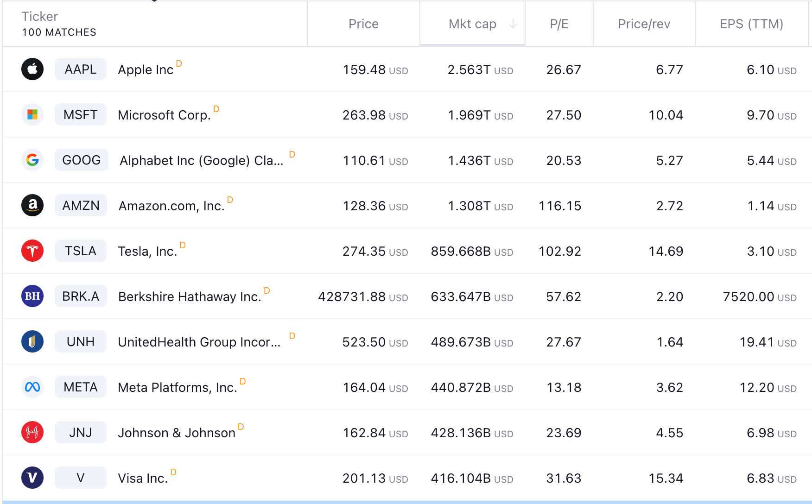Open the AMZN ticker symbol

tap(81, 205)
